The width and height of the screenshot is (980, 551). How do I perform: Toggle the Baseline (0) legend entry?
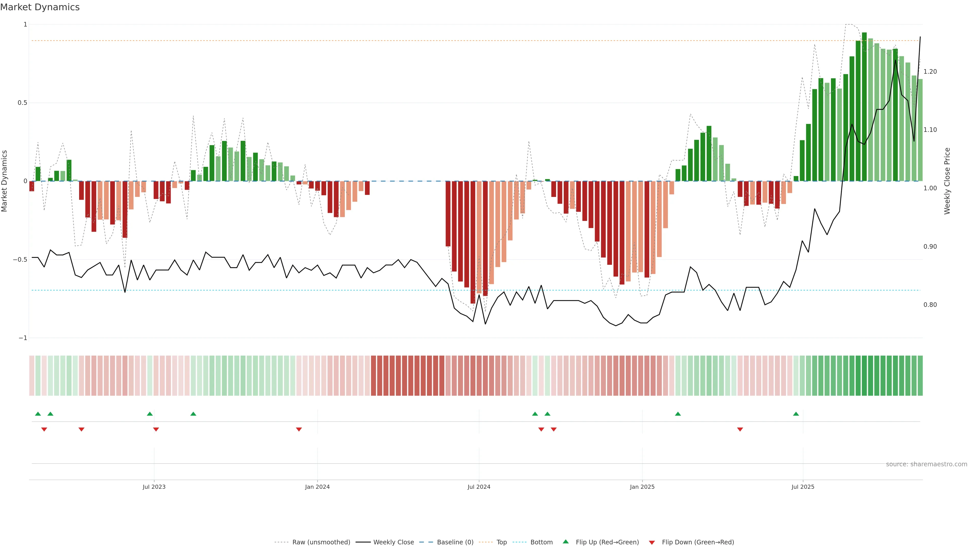455,542
